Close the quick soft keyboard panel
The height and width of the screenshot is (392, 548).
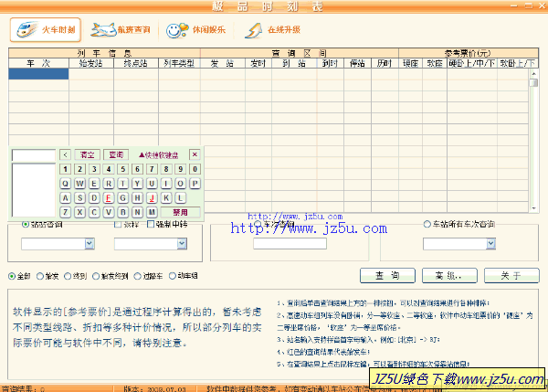(195, 154)
